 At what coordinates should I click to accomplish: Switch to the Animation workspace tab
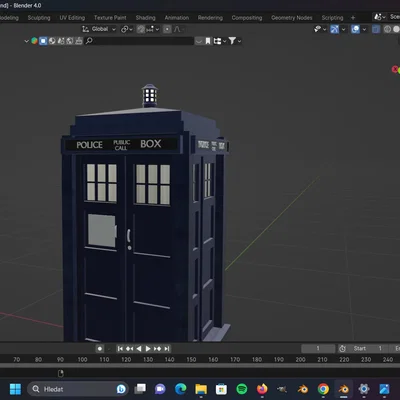click(177, 18)
